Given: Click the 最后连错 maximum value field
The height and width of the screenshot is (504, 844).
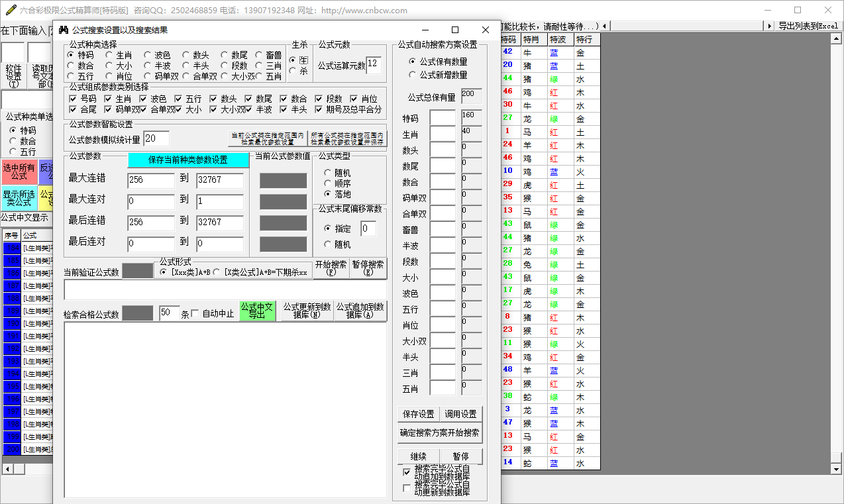Looking at the screenshot, I should 220,223.
